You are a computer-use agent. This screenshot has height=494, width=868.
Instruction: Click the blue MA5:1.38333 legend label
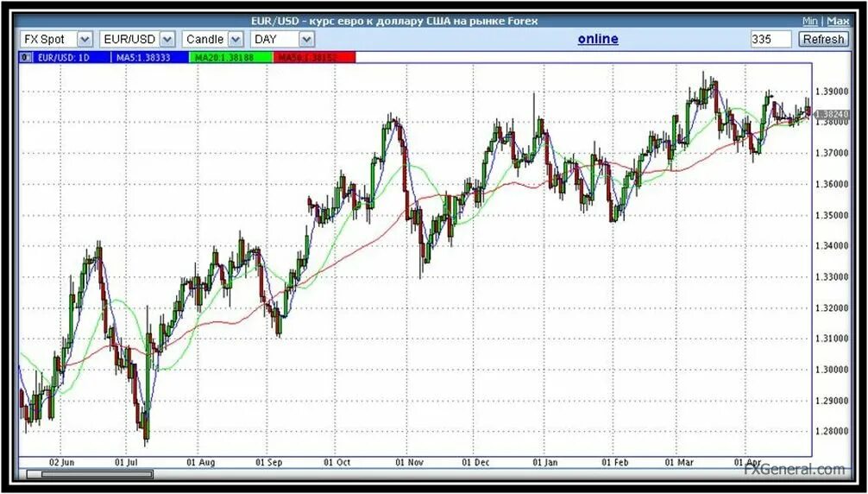coord(149,57)
